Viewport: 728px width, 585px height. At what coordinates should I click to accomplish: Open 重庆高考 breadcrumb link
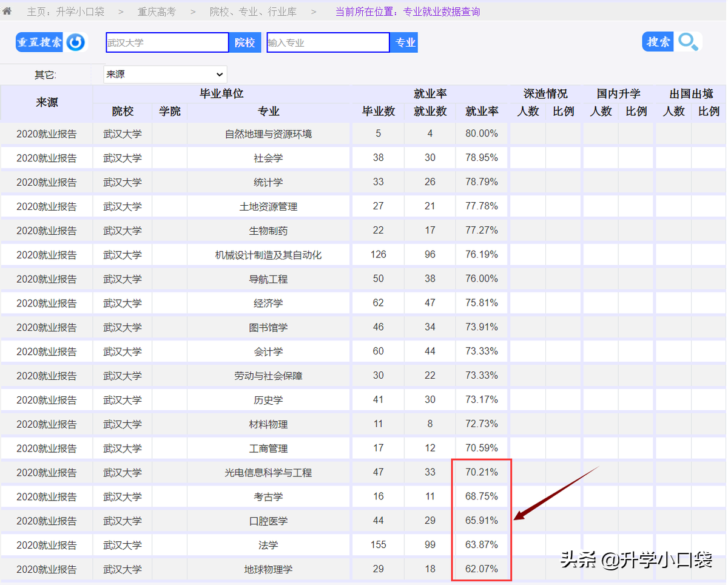pos(157,12)
